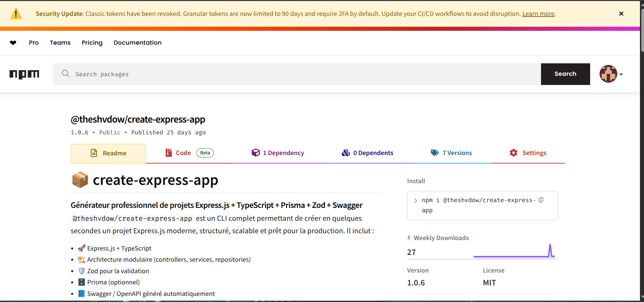This screenshot has height=302, width=644.
Task: Click the prompt chevron in install box
Action: coord(416,201)
